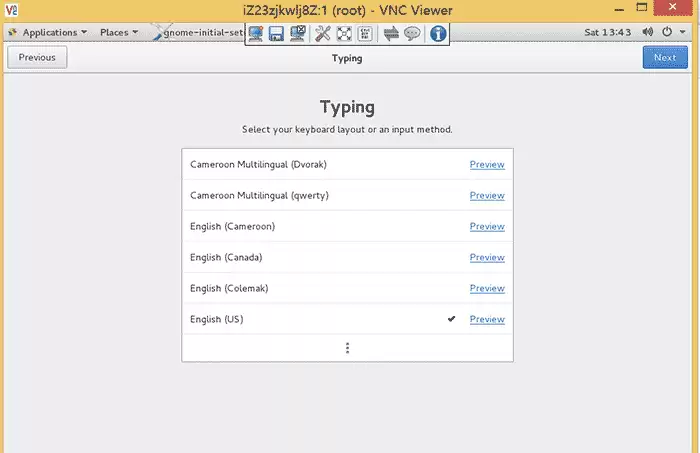Click the Next button
The image size is (700, 453).
click(665, 57)
